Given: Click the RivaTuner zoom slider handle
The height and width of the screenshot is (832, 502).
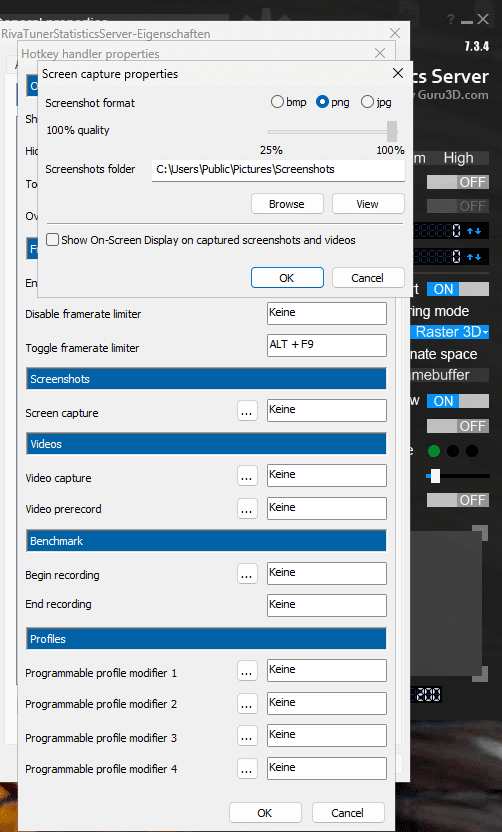Looking at the screenshot, I should 435,476.
